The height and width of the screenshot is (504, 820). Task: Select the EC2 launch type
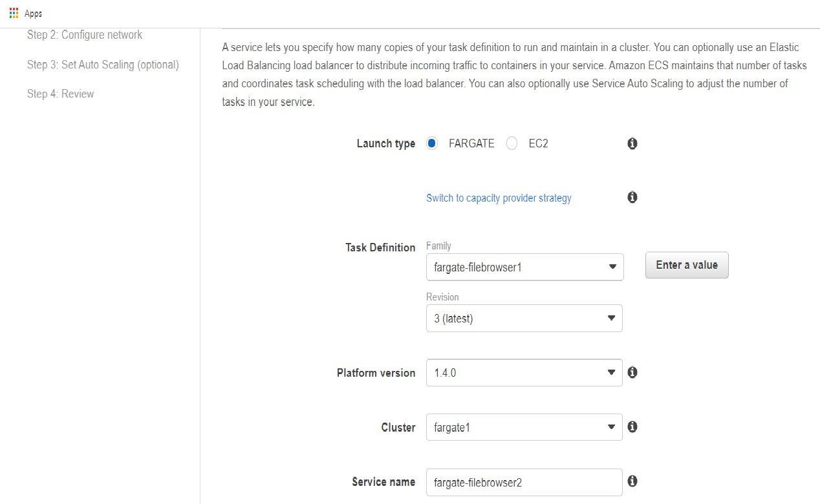512,143
